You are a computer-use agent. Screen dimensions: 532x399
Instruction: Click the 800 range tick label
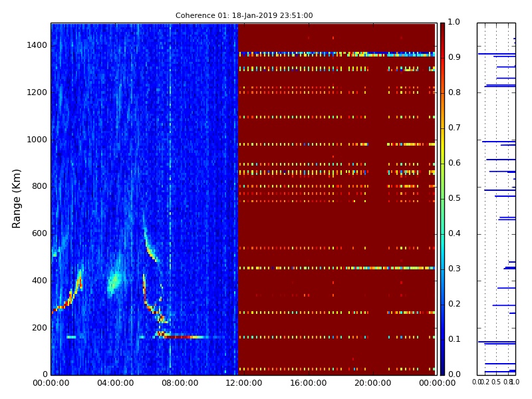pyautogui.click(x=40, y=186)
